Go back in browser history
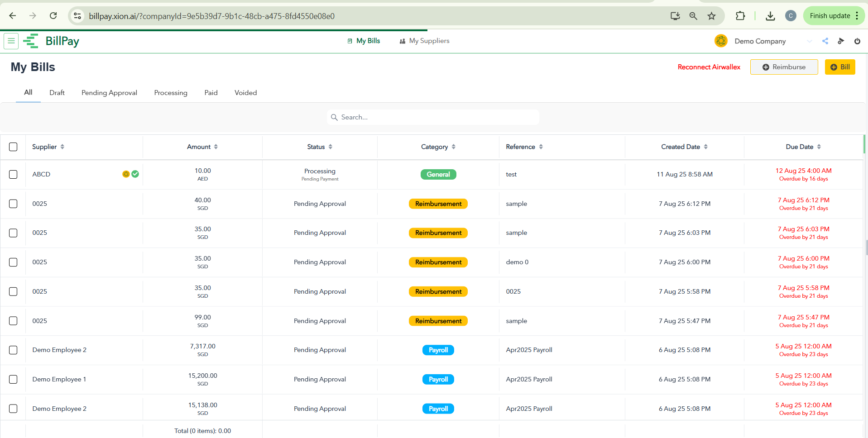 [13, 16]
